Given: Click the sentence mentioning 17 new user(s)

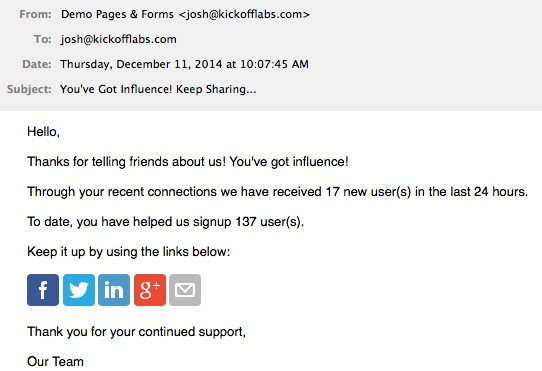Looking at the screenshot, I should 278,192.
